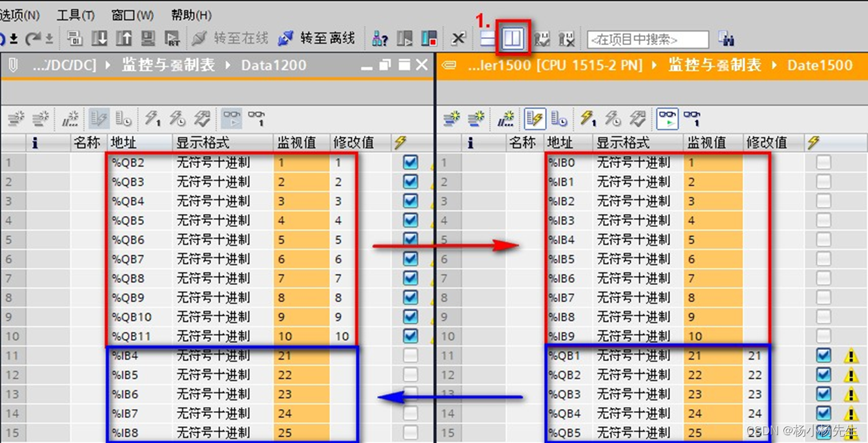Click Monitor all glasses icon in Data1200
The height and width of the screenshot is (443, 868).
[x=231, y=118]
